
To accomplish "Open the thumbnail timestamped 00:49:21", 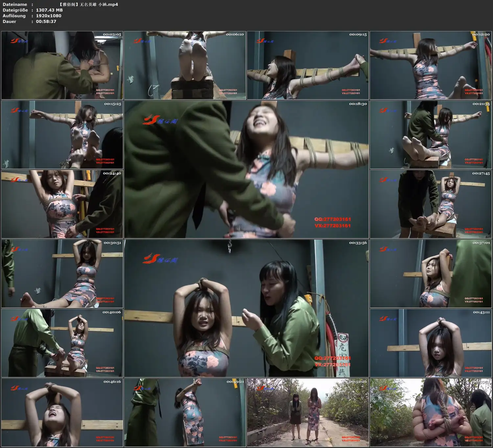I will [185, 413].
